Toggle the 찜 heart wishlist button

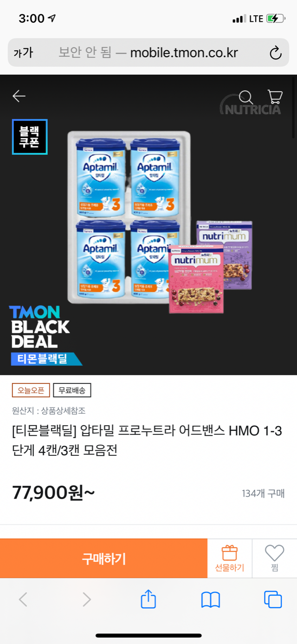[x=274, y=559]
